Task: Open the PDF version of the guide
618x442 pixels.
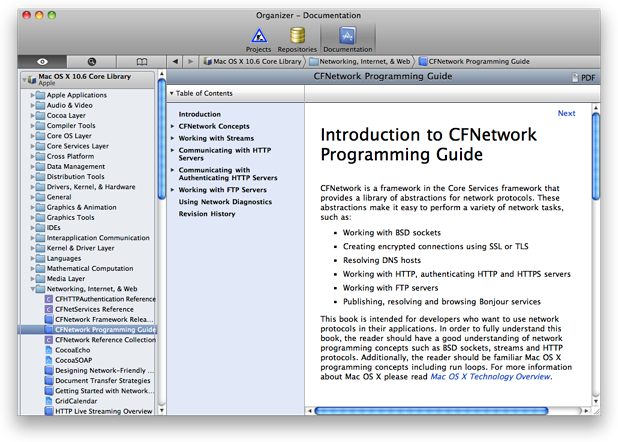Action: tap(584, 78)
